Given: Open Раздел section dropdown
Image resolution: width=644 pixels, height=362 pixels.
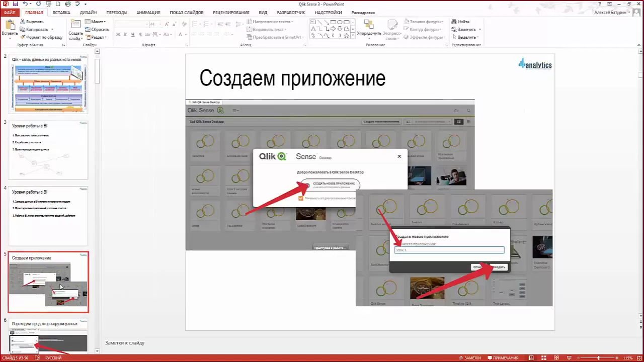Looking at the screenshot, I should [96, 37].
